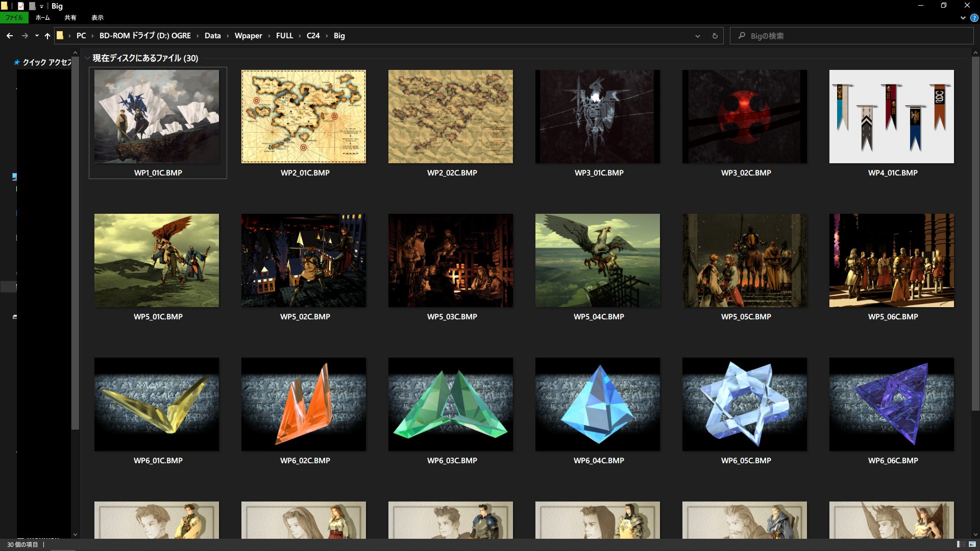The width and height of the screenshot is (980, 551).
Task: Select the WP6_03C.BMP green crystal thumbnail
Action: coord(451,405)
